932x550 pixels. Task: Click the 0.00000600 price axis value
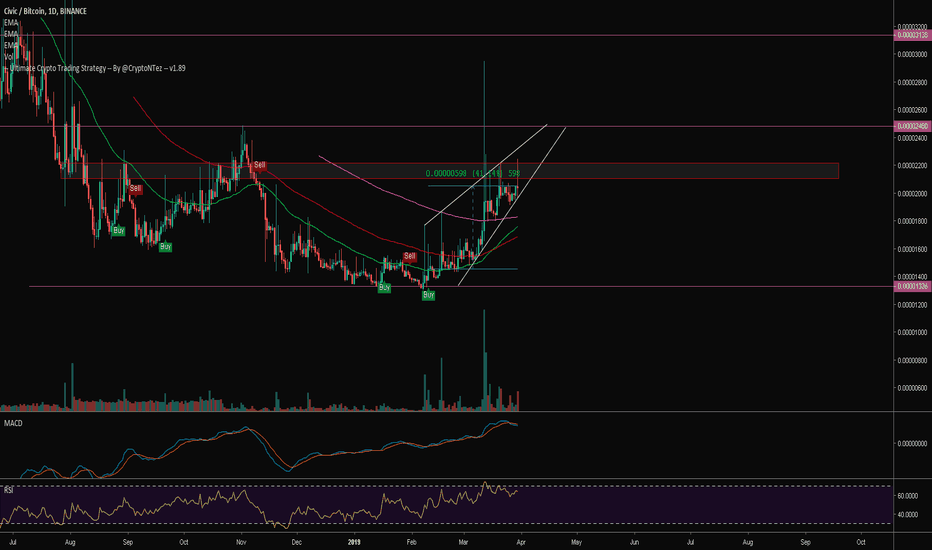(912, 388)
